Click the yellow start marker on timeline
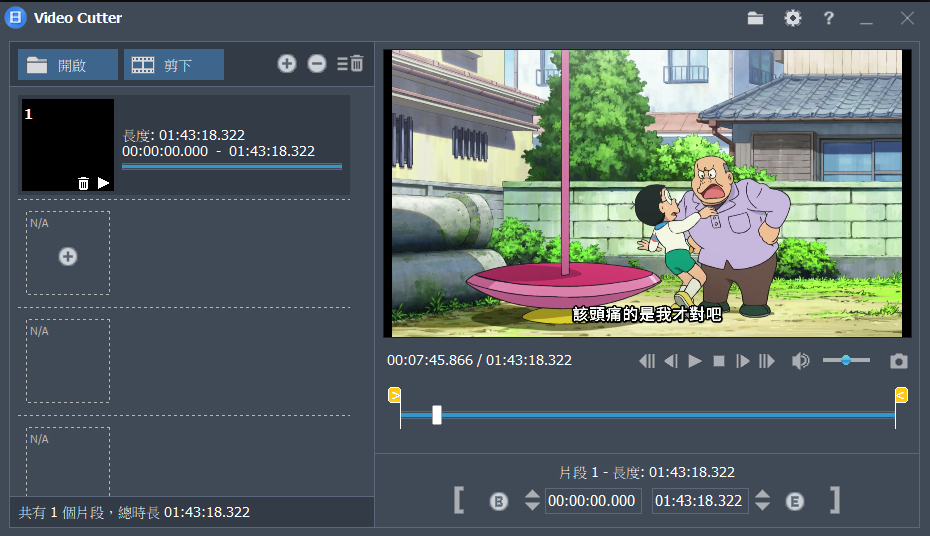The width and height of the screenshot is (930, 536). tap(394, 395)
